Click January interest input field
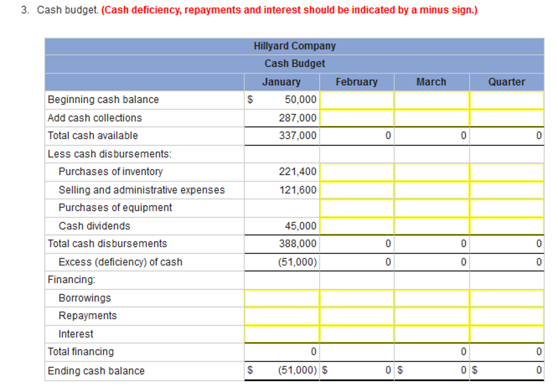 282,334
